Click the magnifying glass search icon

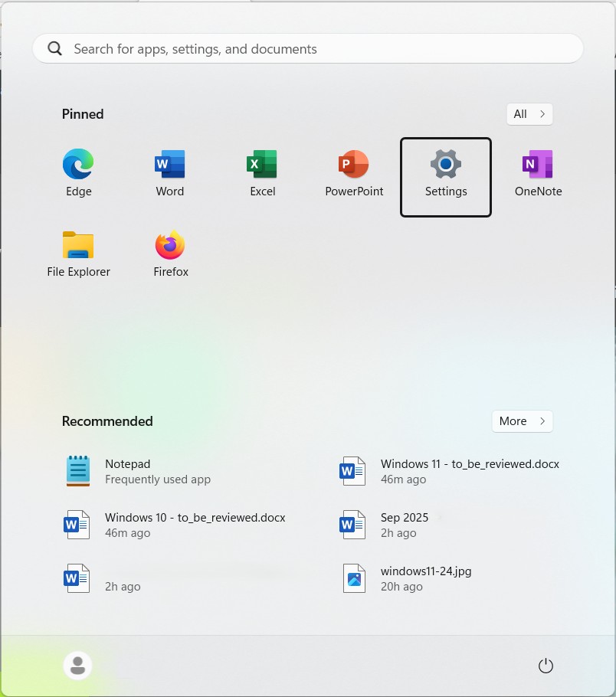54,49
